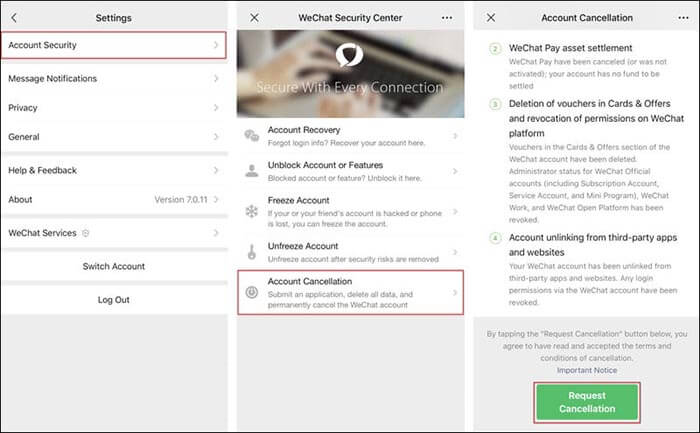Screen dimensions: 700x433
Task: Close the Account Cancellation screen
Action: tap(490, 18)
